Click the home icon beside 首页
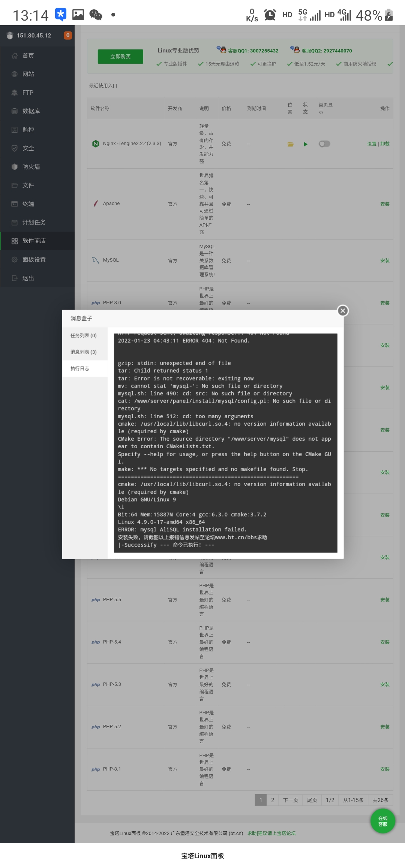 point(15,55)
